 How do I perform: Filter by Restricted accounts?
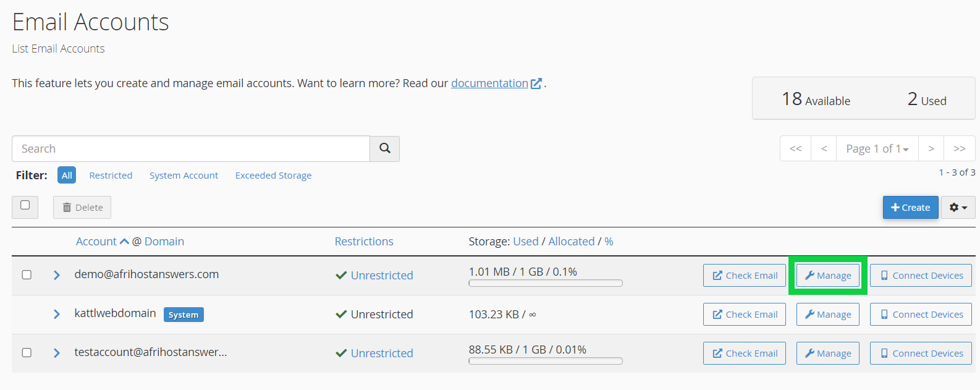pyautogui.click(x=111, y=176)
